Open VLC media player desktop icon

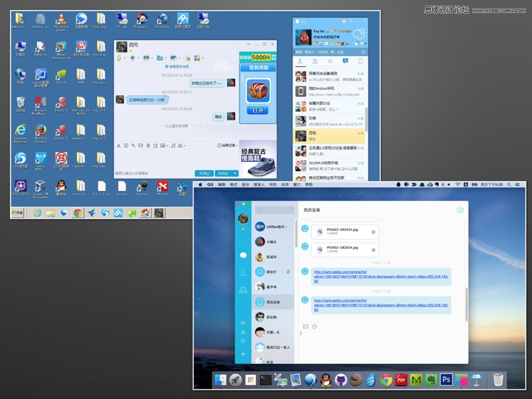click(x=60, y=22)
